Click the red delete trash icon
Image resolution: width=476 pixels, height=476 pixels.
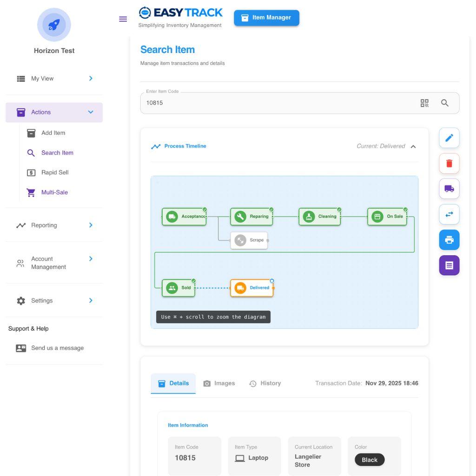(449, 163)
